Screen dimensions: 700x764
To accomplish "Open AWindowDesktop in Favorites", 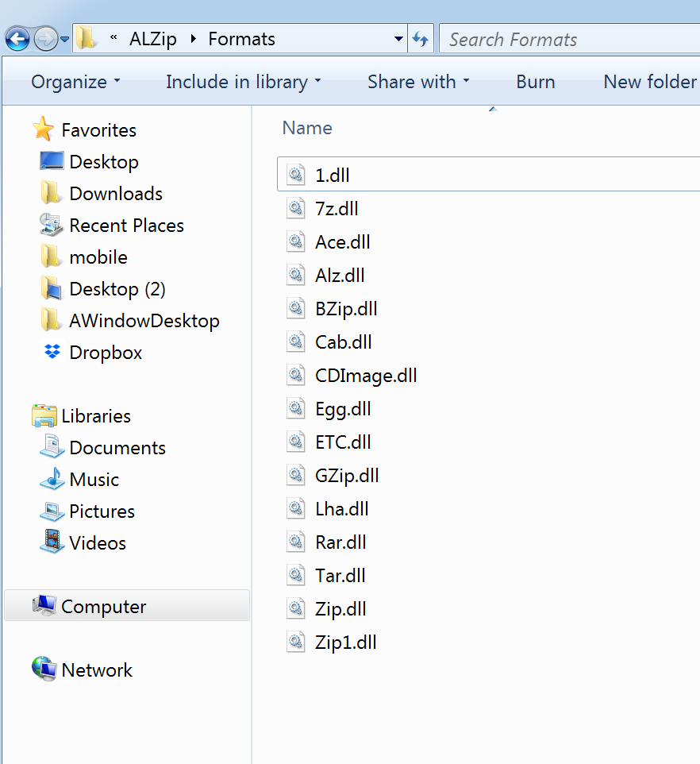I will click(x=144, y=321).
